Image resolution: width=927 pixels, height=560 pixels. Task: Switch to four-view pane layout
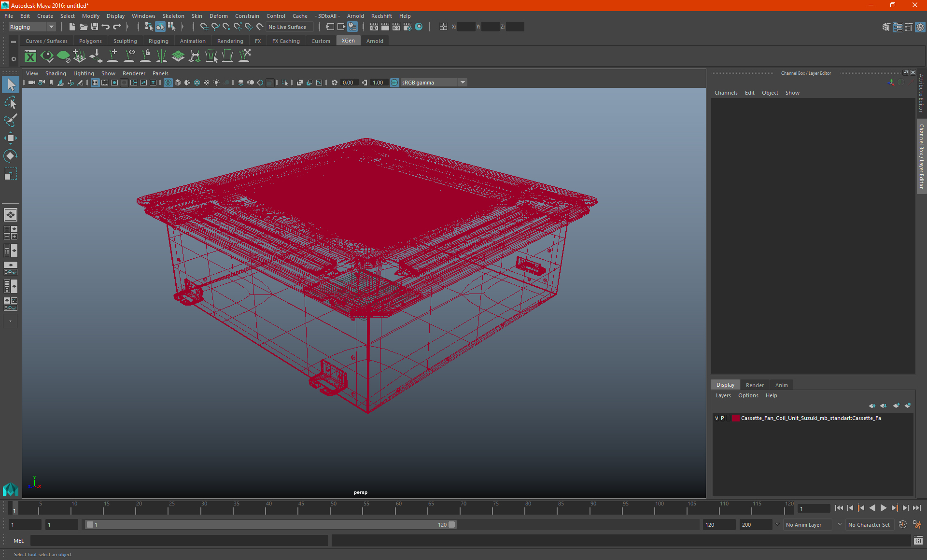(11, 233)
